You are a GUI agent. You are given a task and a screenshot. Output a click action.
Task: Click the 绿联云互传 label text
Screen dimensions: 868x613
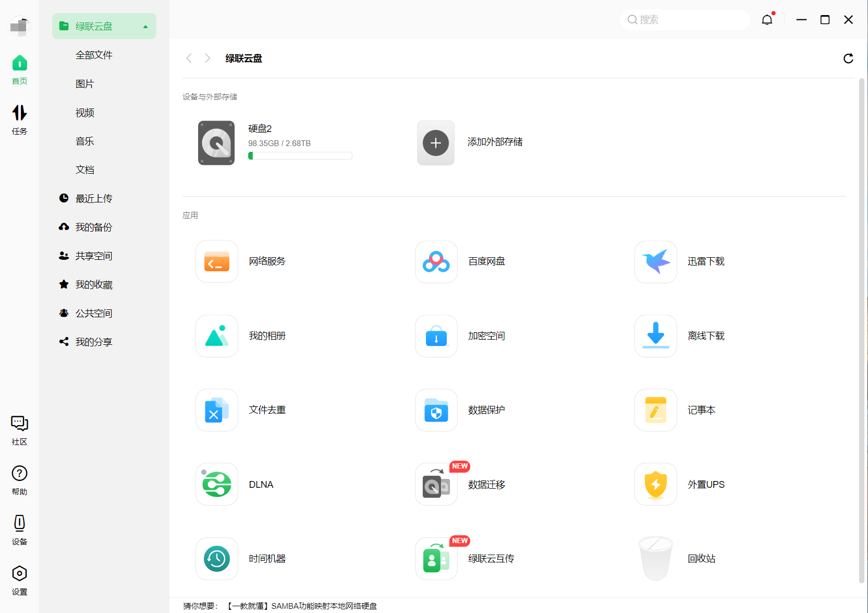click(x=491, y=559)
